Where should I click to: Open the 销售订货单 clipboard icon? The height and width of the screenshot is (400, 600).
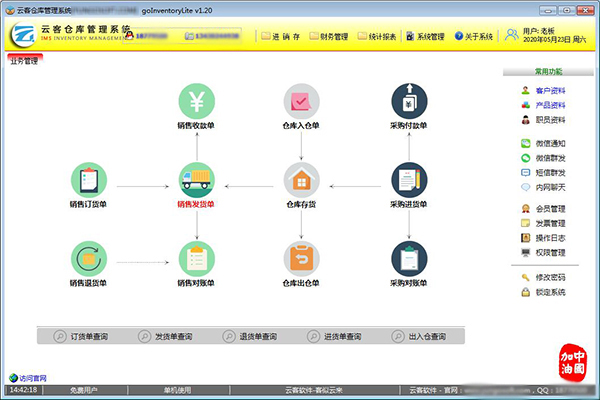pos(89,180)
